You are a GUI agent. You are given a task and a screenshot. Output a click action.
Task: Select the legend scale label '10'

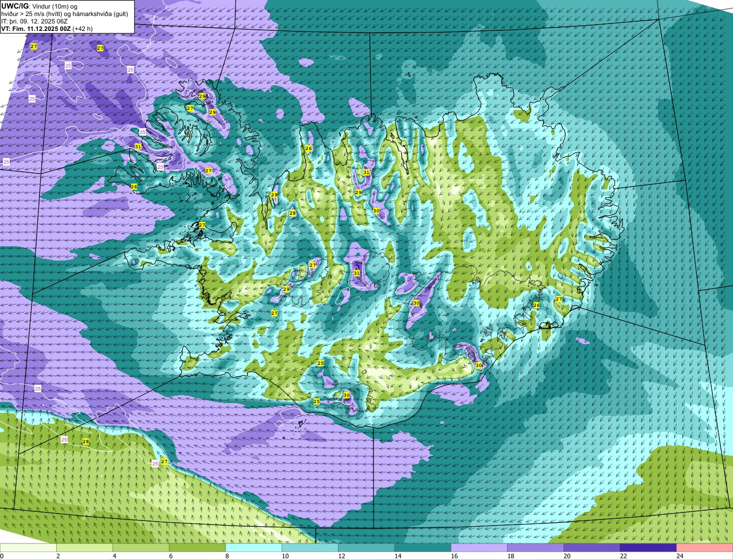(285, 556)
